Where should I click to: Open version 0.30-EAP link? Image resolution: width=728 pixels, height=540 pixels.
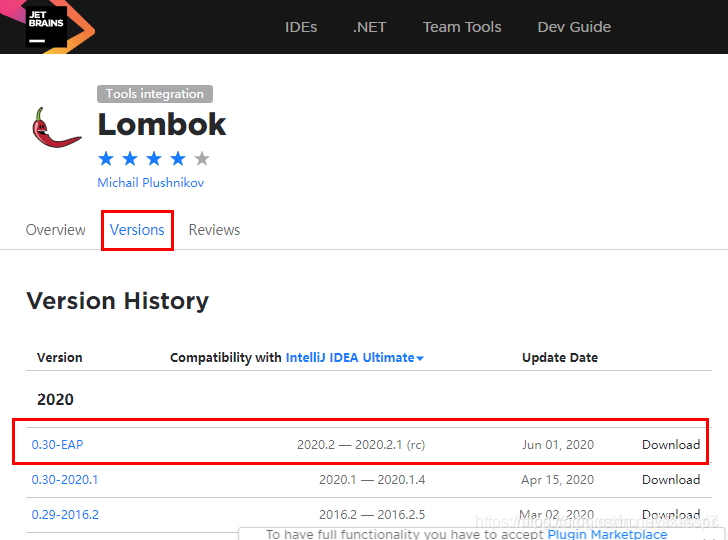pos(57,445)
